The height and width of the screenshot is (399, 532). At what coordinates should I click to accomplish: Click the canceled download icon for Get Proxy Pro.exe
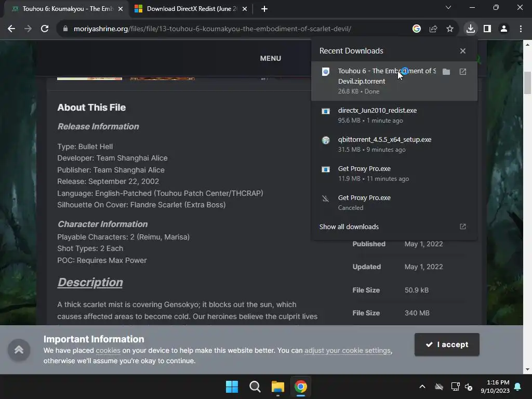click(326, 198)
